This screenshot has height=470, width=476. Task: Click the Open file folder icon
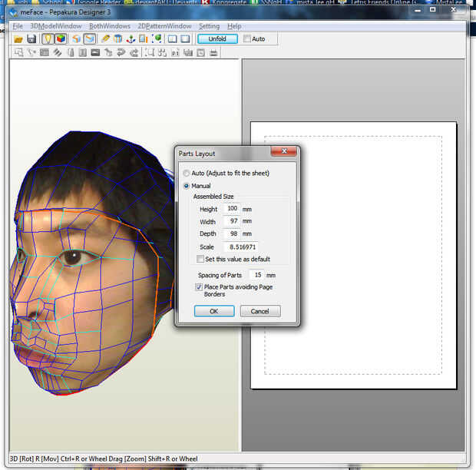click(x=18, y=38)
